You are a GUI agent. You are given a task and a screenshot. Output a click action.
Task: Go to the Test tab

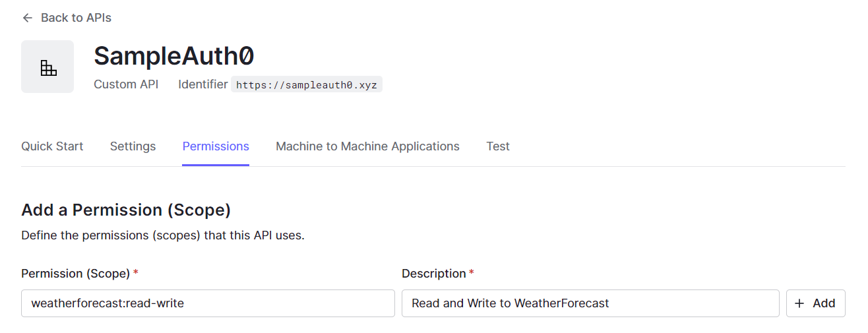pyautogui.click(x=498, y=146)
